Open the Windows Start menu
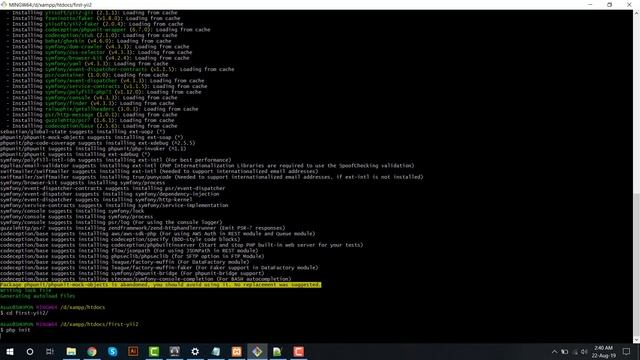 10,351
